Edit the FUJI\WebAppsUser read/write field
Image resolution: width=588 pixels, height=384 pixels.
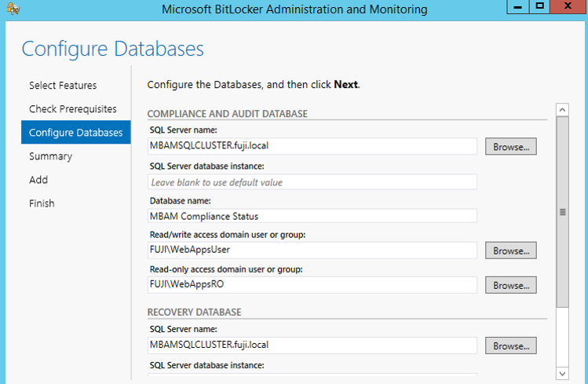[x=312, y=250]
